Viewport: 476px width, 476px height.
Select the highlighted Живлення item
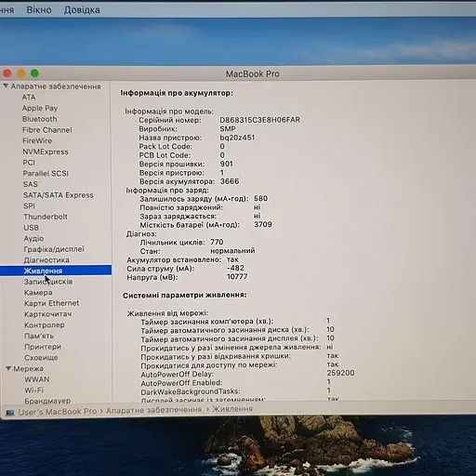(56, 271)
